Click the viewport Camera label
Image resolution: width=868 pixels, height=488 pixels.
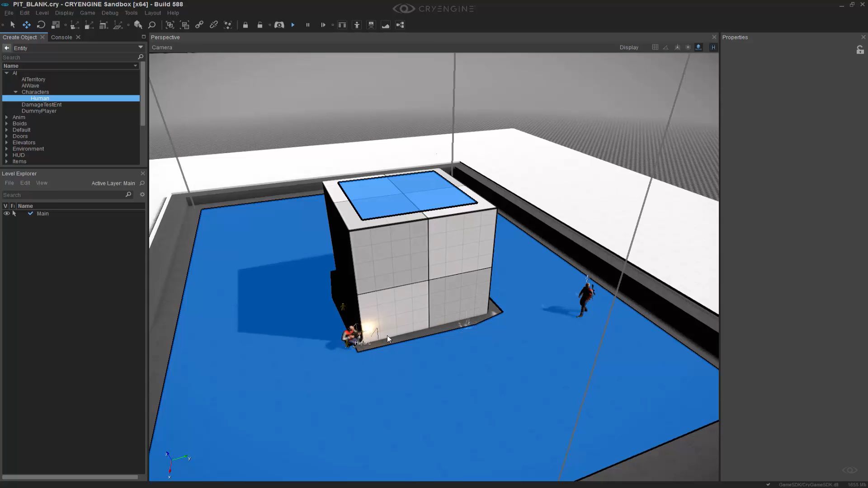pyautogui.click(x=162, y=47)
